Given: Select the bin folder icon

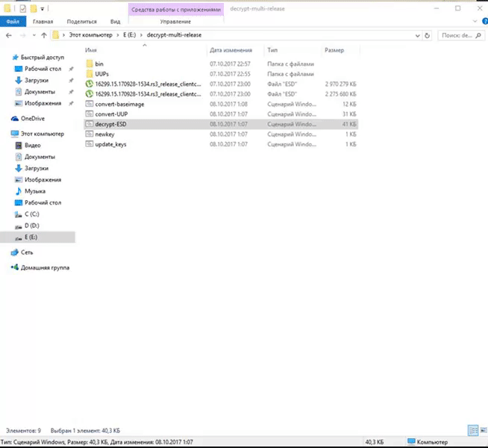Looking at the screenshot, I should (90, 63).
